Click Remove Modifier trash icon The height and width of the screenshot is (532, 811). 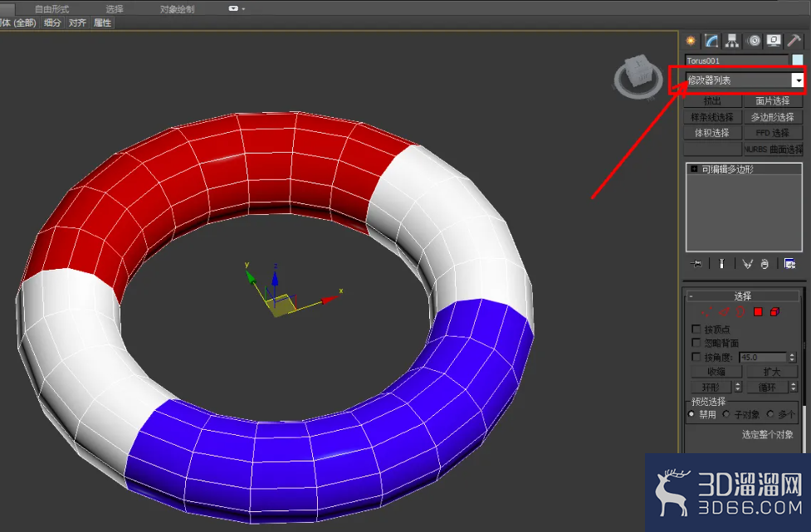[765, 264]
